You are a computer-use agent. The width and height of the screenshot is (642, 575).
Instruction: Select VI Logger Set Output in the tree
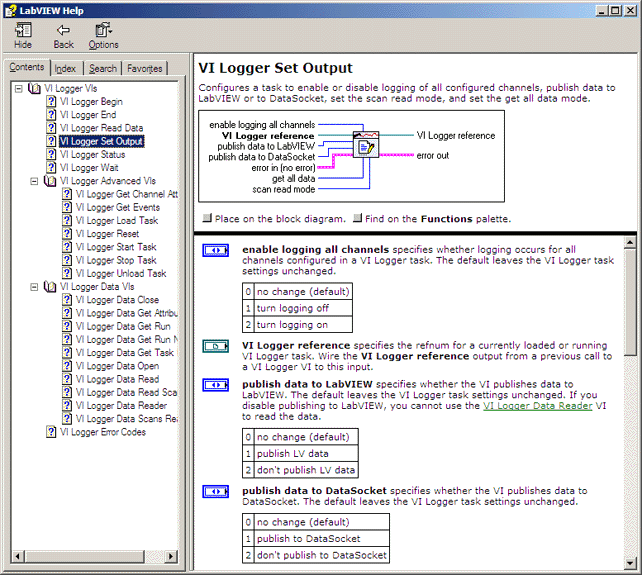102,141
